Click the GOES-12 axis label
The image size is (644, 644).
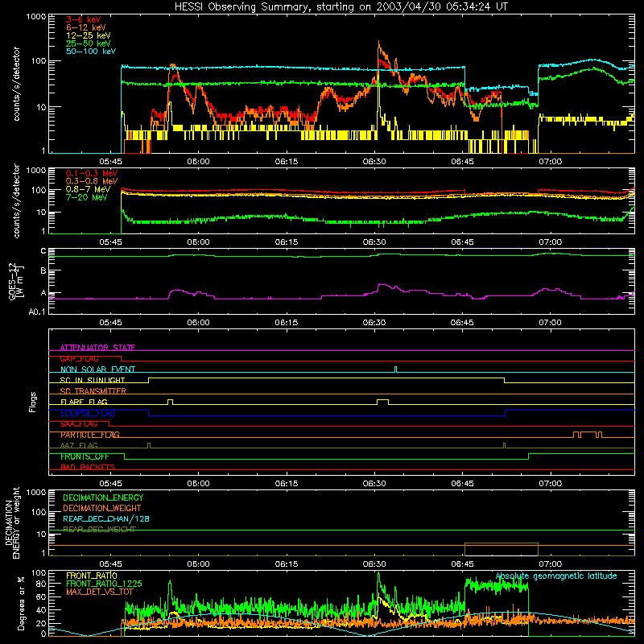click(x=15, y=281)
